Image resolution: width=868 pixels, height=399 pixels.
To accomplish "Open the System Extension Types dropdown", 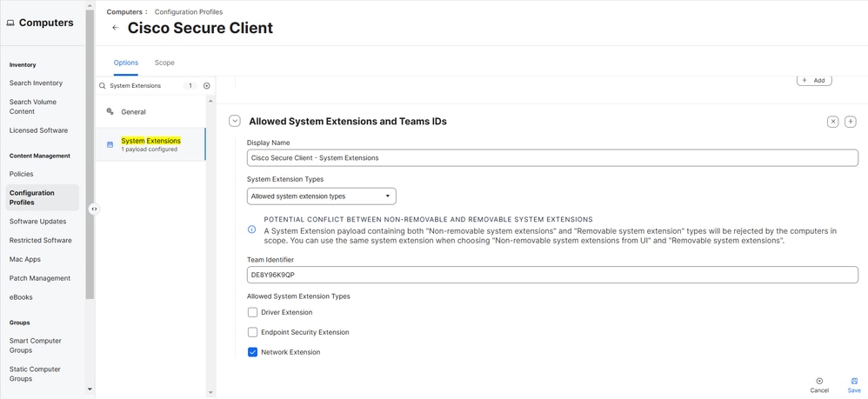I will (x=321, y=196).
